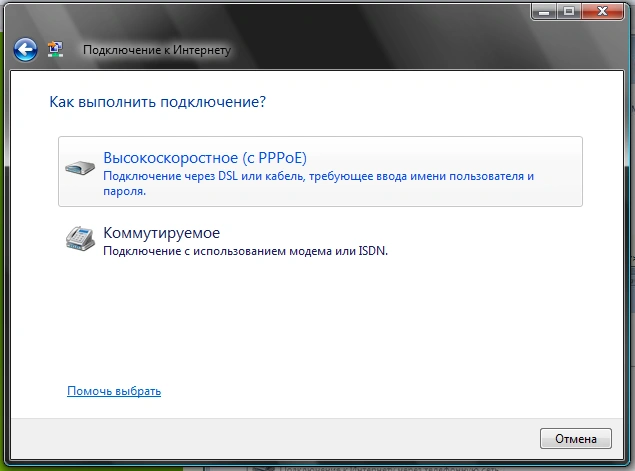The image size is (635, 471).
Task: Select Высокоскоростное (с PPPoE) connection option
Action: point(205,158)
